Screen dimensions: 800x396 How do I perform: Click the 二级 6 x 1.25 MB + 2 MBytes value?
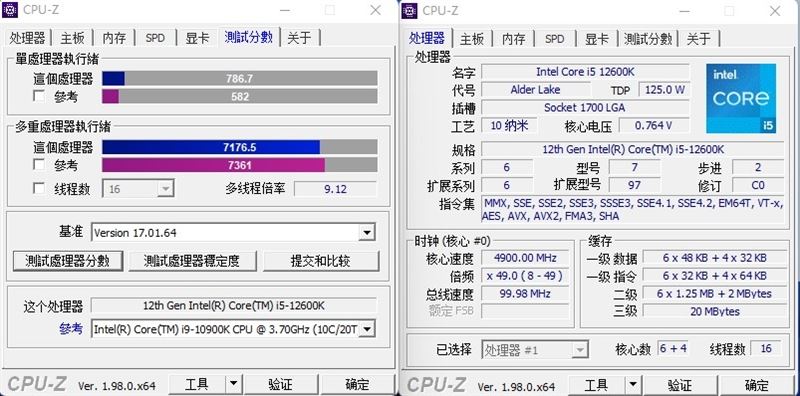(x=714, y=293)
